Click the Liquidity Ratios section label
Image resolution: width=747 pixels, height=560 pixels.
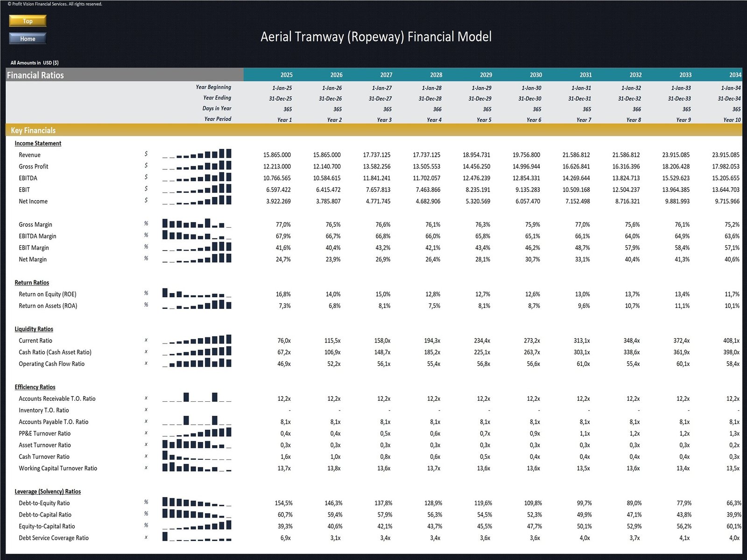tap(33, 329)
